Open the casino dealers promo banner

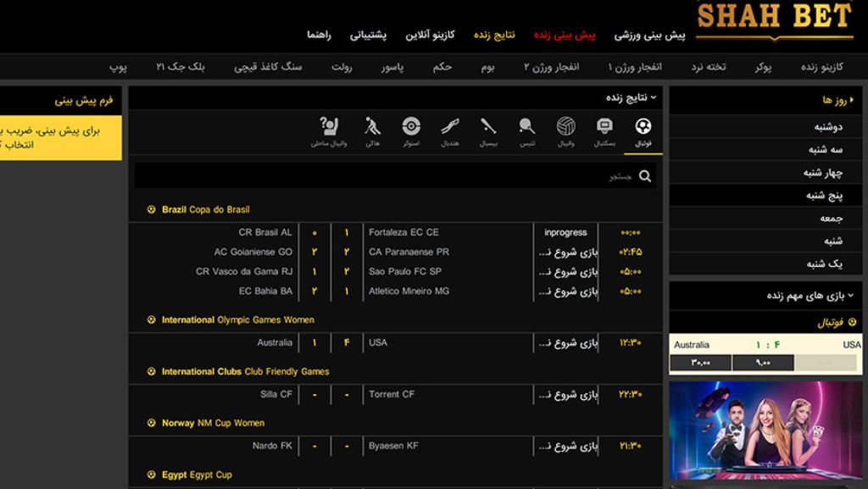765,431
